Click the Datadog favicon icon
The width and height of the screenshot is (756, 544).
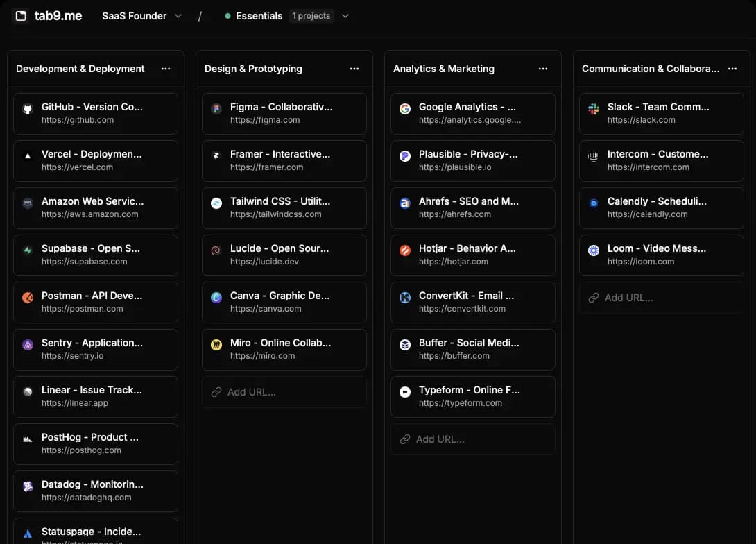(28, 486)
